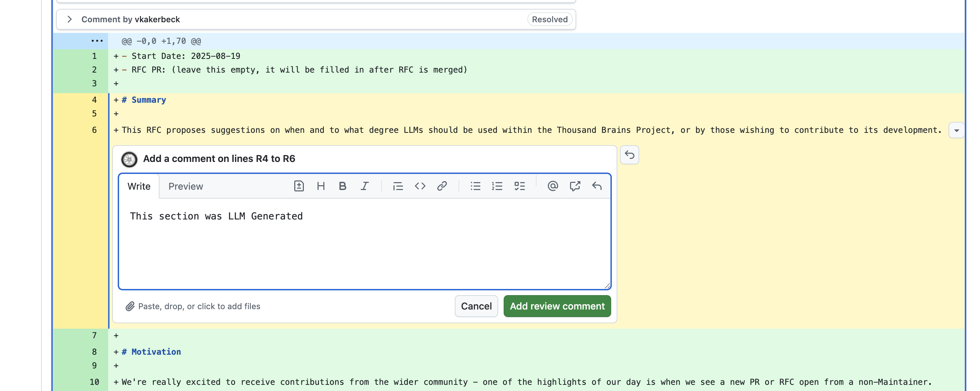Select the Write tab
This screenshot has height=391, width=980.
click(x=139, y=187)
